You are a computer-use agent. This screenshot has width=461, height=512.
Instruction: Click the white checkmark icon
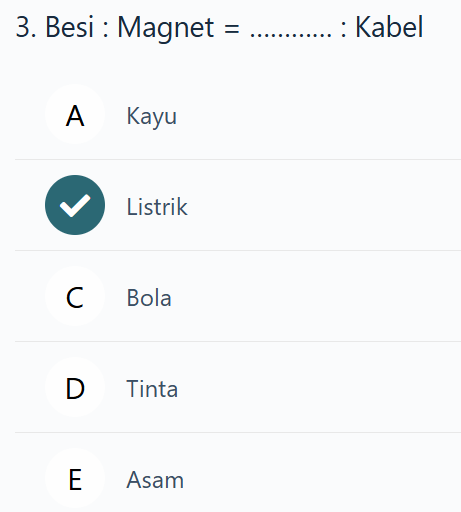(x=75, y=205)
